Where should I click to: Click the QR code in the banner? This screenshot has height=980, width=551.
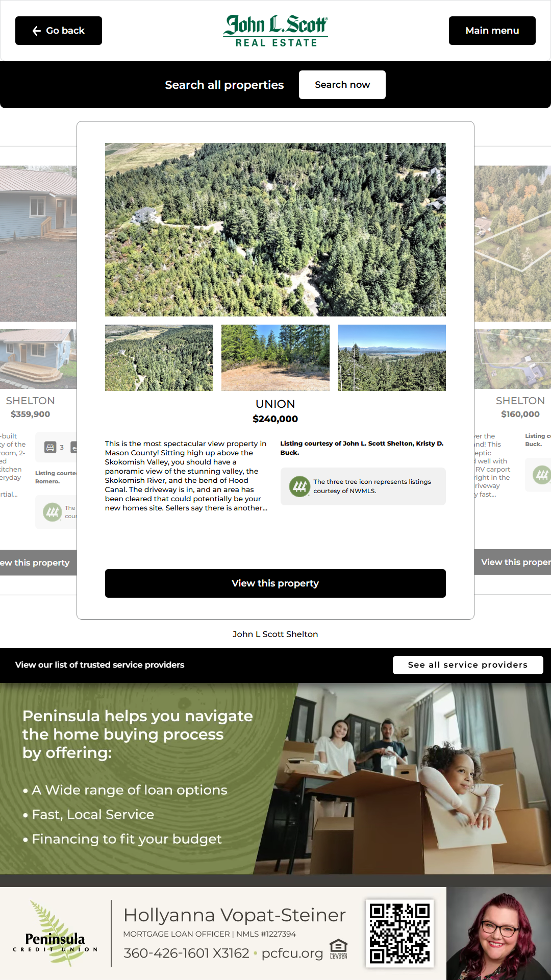(x=399, y=933)
